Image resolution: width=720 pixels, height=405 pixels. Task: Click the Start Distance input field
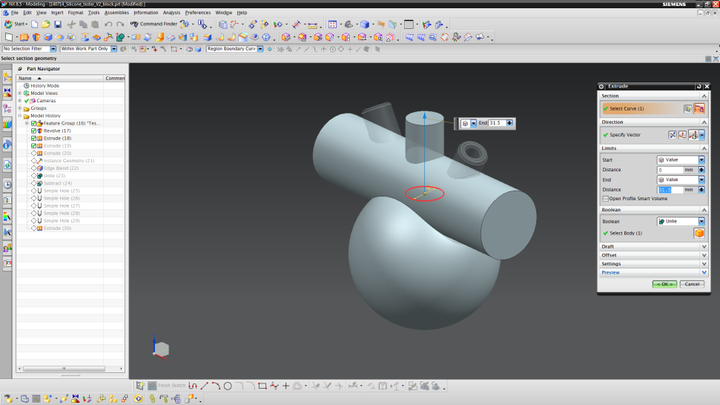[671, 170]
